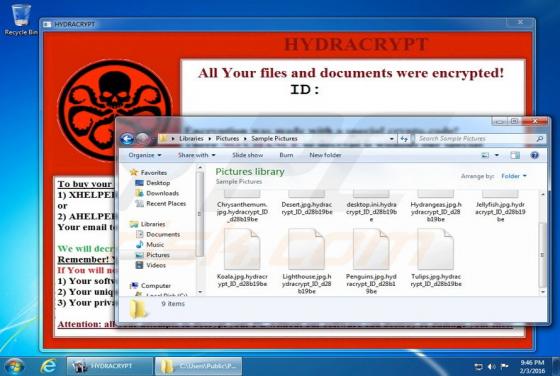560x376 pixels.
Task: Click the navigation pane scrollbar
Action: pyautogui.click(x=200, y=229)
